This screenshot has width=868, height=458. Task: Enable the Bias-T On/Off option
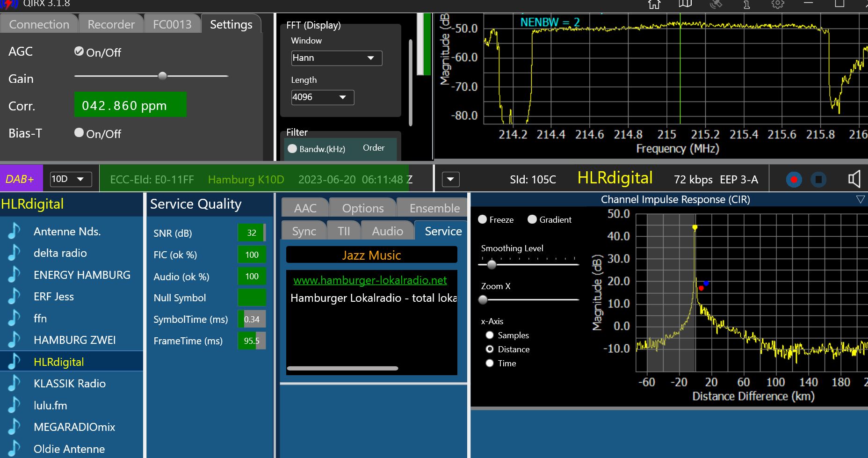click(x=79, y=133)
